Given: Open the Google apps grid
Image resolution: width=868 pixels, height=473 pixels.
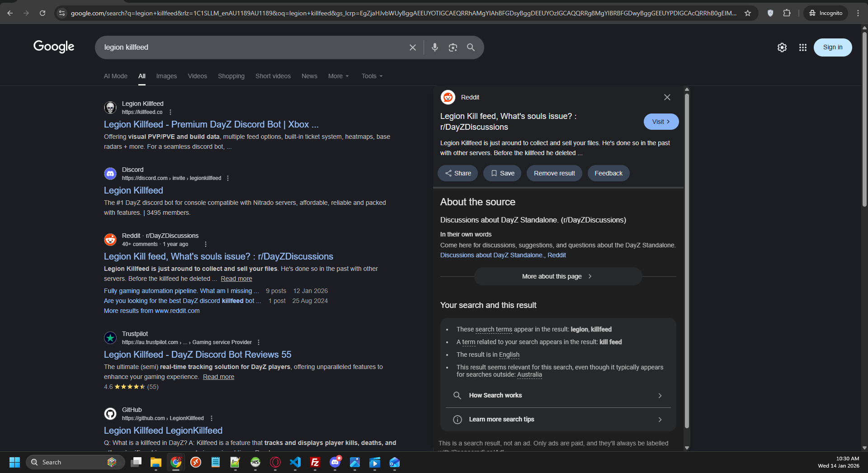Looking at the screenshot, I should tap(803, 47).
